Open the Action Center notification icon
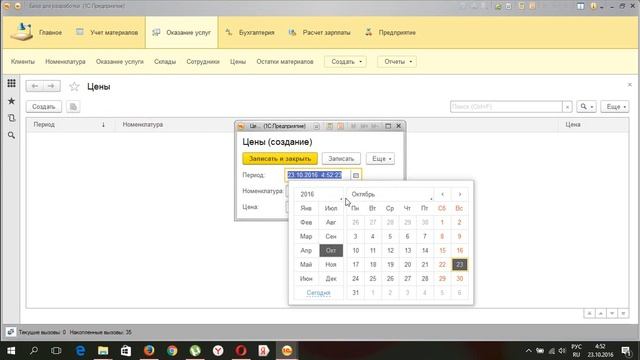This screenshot has height=360, width=640. (627, 351)
